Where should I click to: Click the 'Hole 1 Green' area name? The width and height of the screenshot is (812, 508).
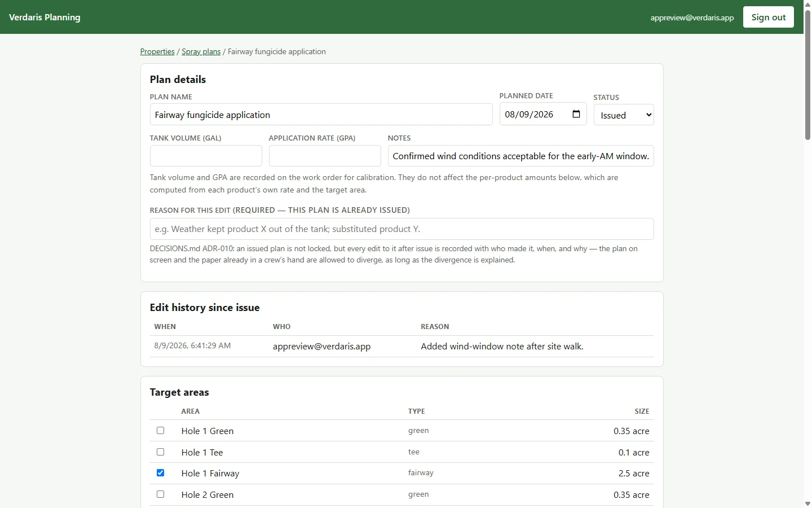tap(208, 431)
